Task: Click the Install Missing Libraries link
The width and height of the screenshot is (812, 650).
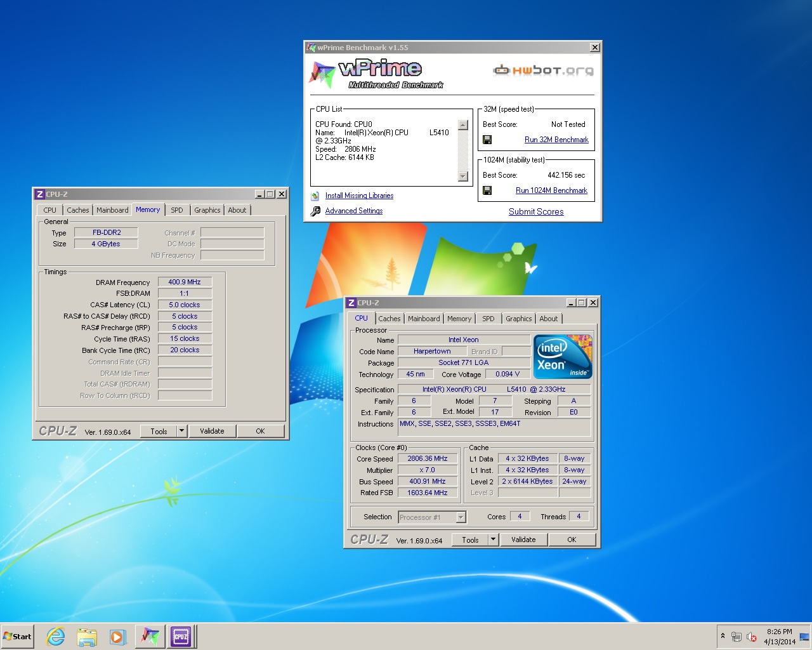Action: (359, 196)
